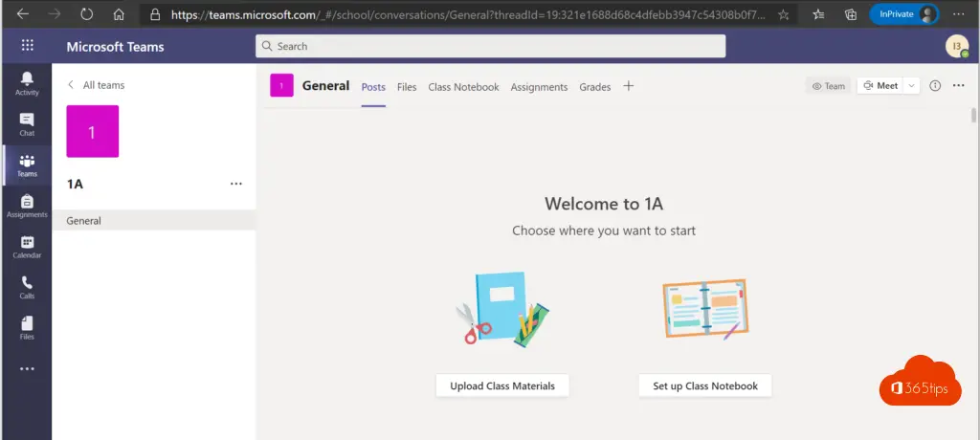The width and height of the screenshot is (980, 440).
Task: Open the app launcher waffle icon
Action: coord(28,45)
